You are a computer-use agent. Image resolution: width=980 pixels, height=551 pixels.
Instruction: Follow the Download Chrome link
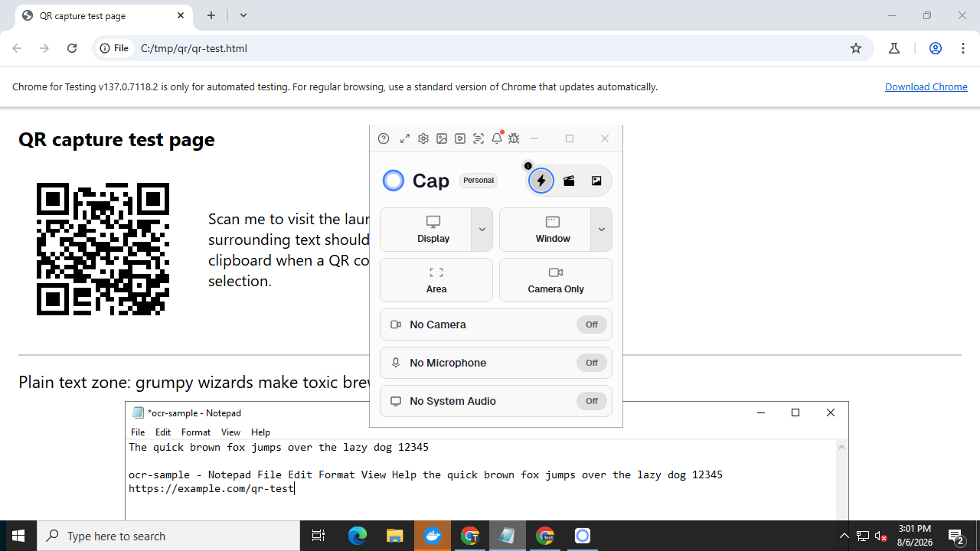(926, 86)
